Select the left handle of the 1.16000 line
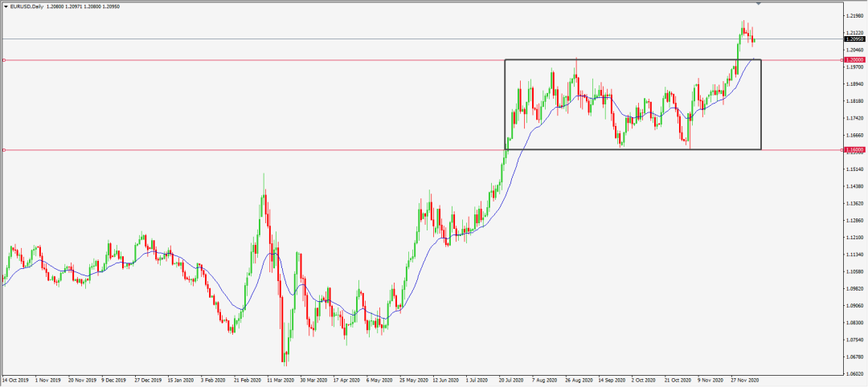Viewport: 868px width, 387px height. [4, 150]
